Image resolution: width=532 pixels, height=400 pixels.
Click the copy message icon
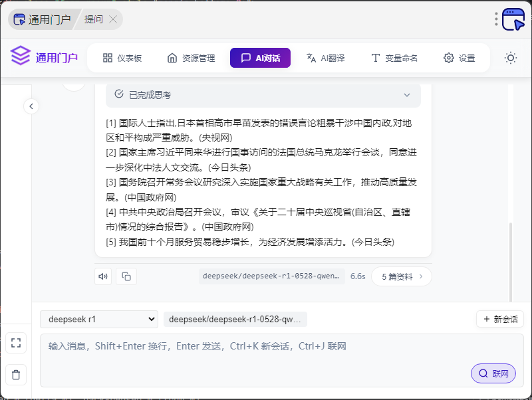(x=126, y=276)
